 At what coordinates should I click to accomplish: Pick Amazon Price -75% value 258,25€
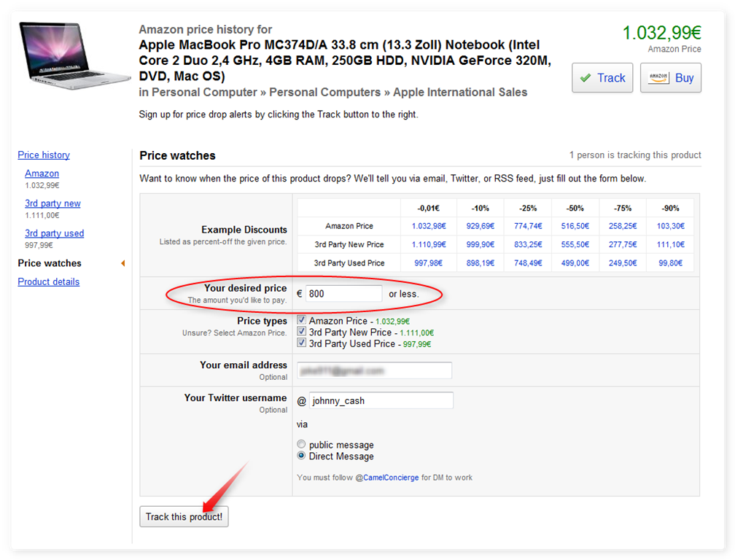(623, 226)
